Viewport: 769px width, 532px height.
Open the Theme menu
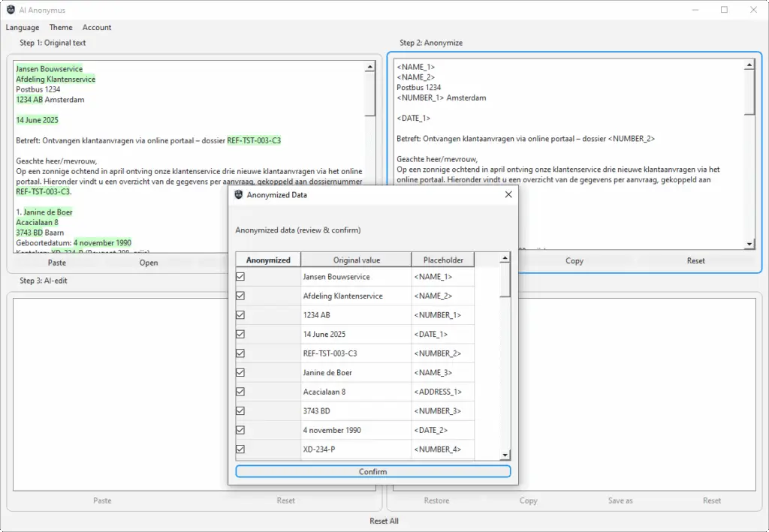coord(61,28)
